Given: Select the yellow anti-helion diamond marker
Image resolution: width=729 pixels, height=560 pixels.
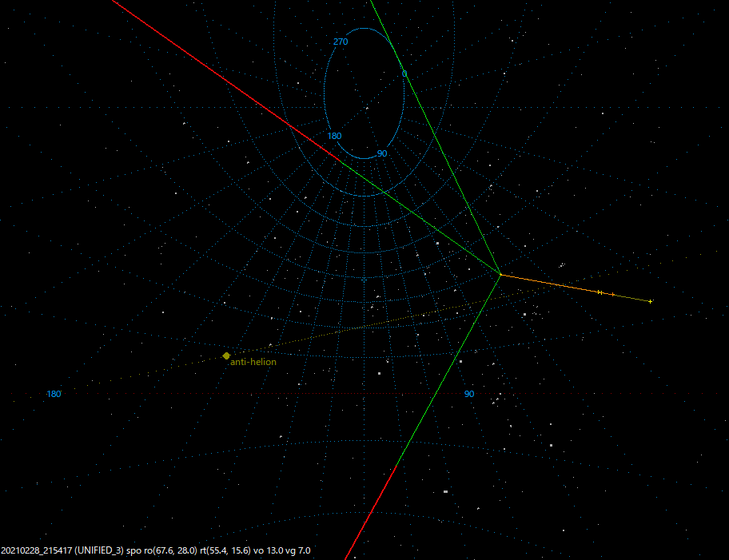Looking at the screenshot, I should pos(226,354).
